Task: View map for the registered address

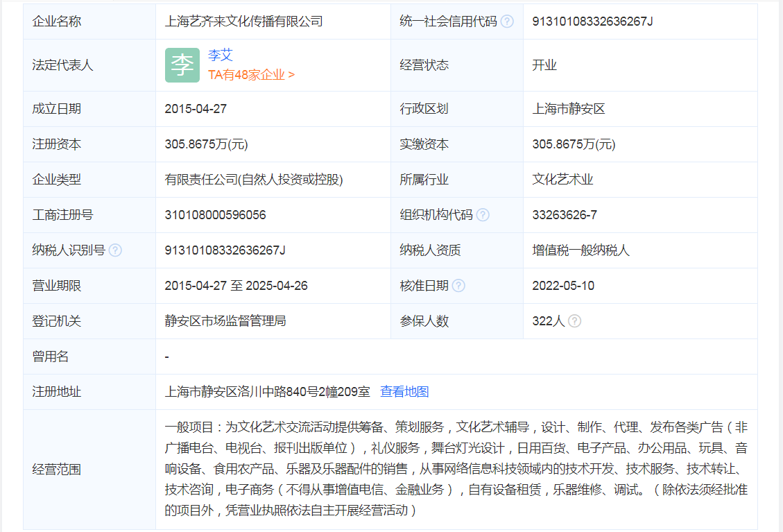Action: [x=404, y=391]
